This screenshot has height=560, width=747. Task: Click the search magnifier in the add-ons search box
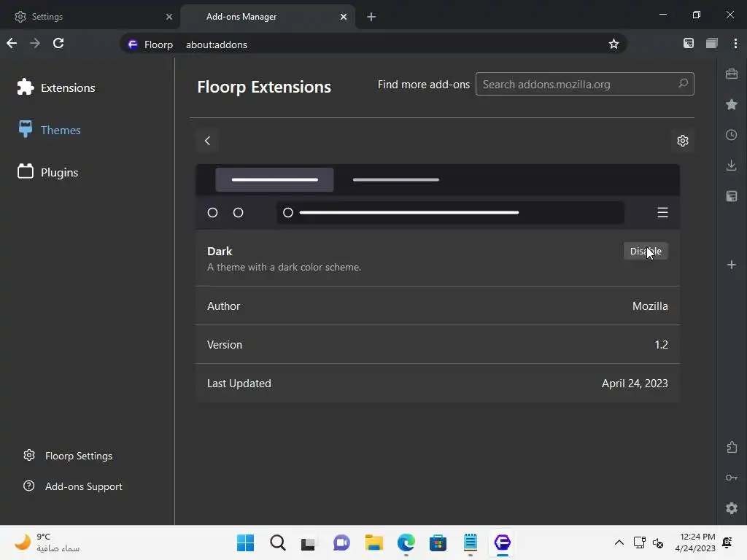pyautogui.click(x=683, y=84)
